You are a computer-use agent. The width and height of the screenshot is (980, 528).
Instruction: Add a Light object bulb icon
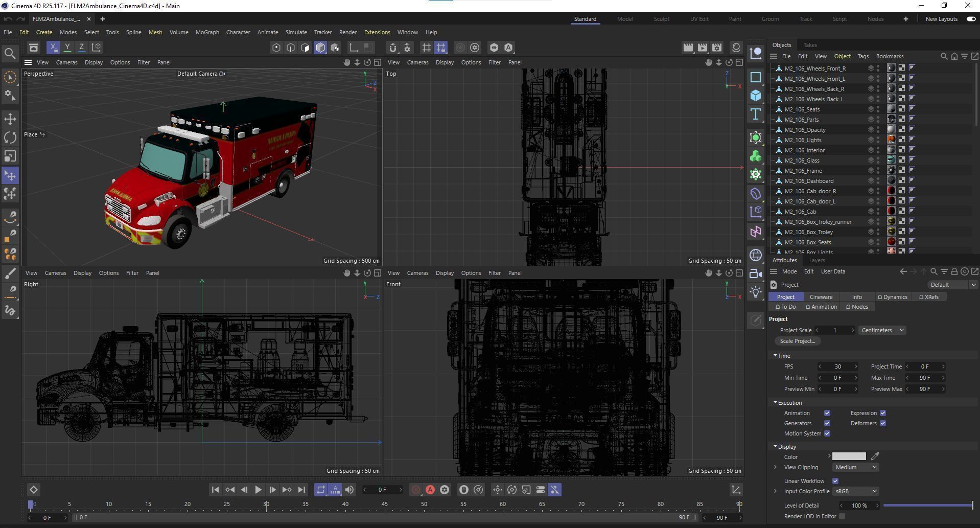click(756, 292)
